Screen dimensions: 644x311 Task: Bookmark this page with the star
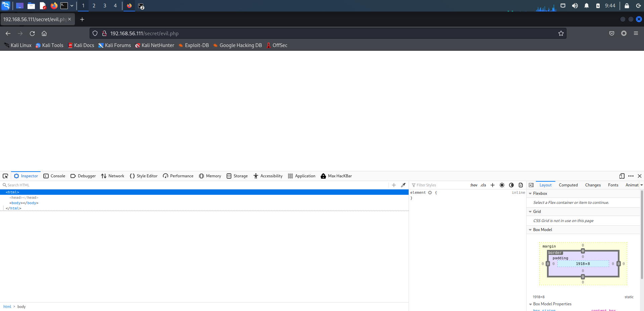point(561,33)
